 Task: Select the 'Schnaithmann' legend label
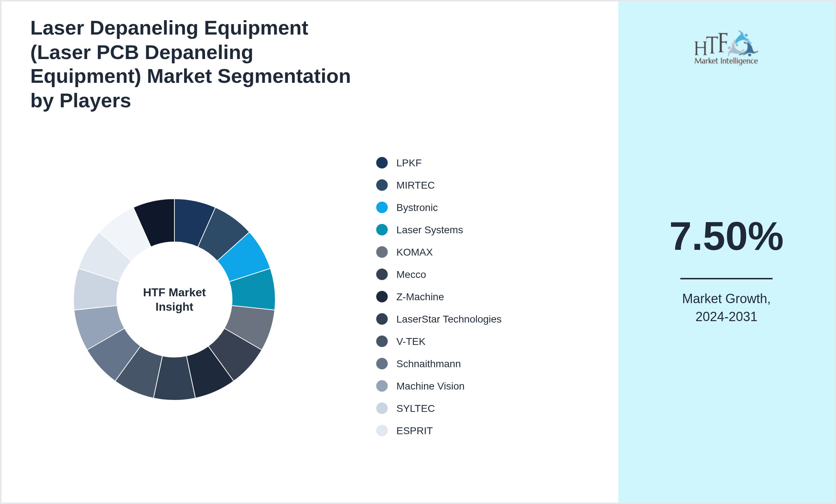pos(428,364)
